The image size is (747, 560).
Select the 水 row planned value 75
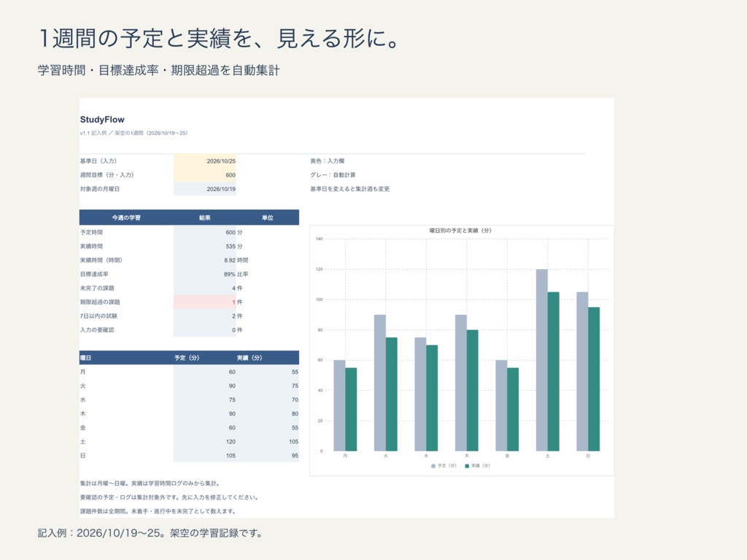click(205, 400)
